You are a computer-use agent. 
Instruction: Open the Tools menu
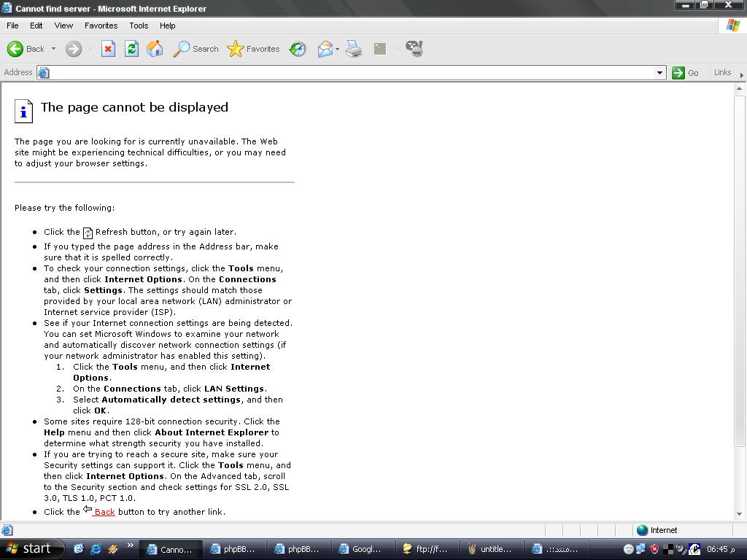click(139, 26)
